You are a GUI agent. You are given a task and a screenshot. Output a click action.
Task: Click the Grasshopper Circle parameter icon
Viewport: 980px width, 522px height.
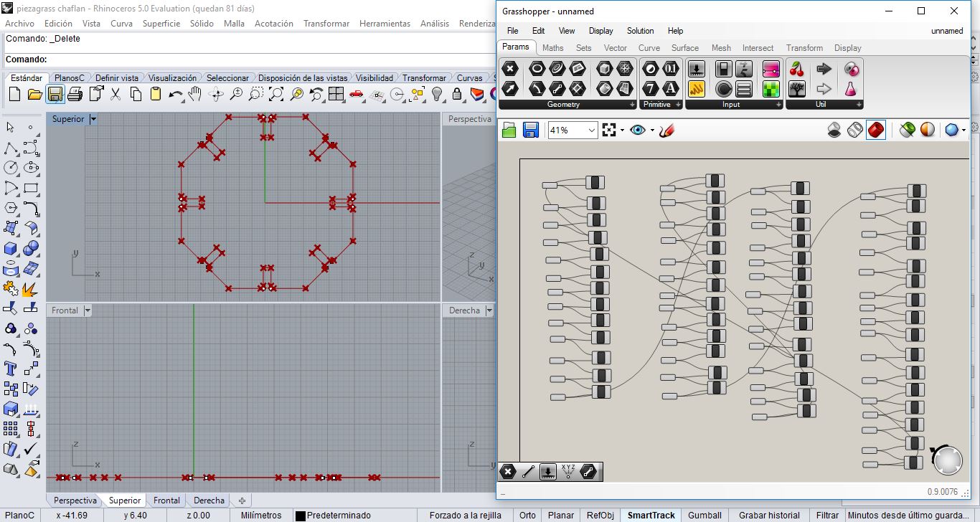coord(537,69)
